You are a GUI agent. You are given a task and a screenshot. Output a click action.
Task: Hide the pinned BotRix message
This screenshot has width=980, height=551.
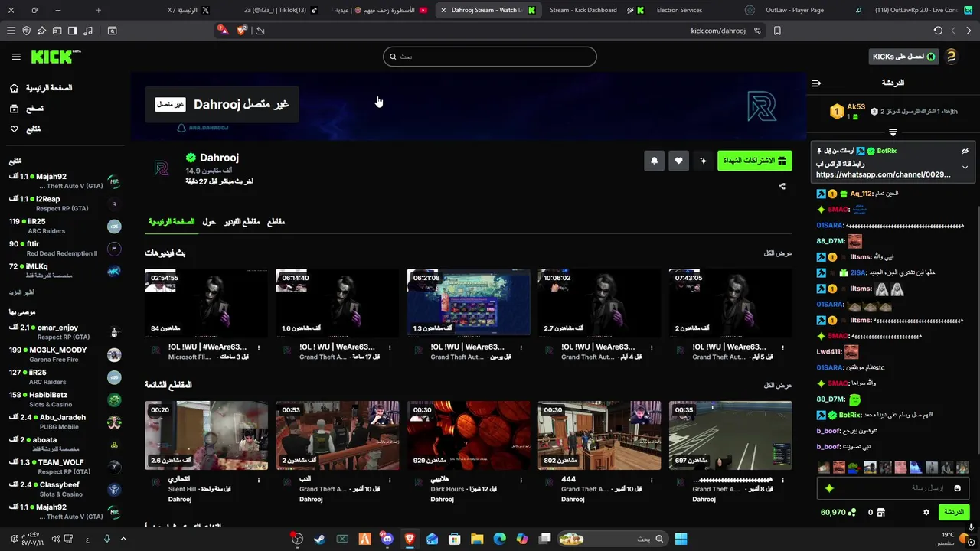point(965,151)
